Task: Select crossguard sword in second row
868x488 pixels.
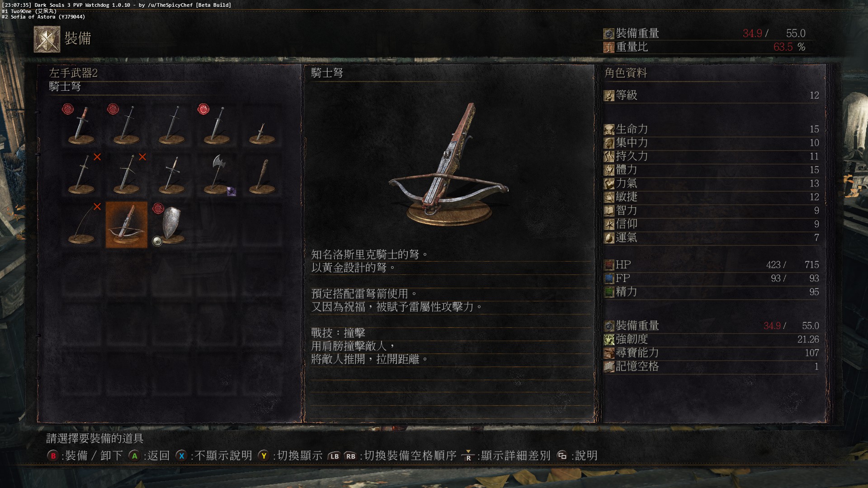Action: [x=172, y=175]
